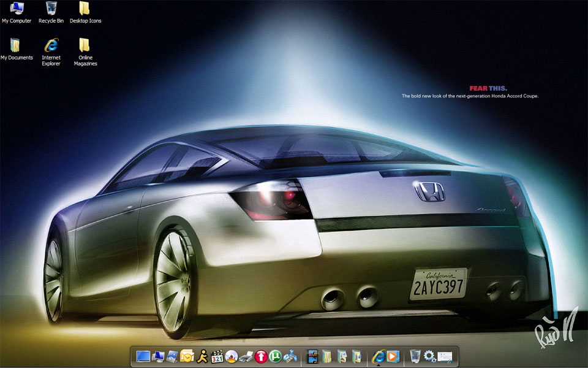588x368 pixels.
Task: Click the white window icon at dock's end
Action: (x=445, y=357)
